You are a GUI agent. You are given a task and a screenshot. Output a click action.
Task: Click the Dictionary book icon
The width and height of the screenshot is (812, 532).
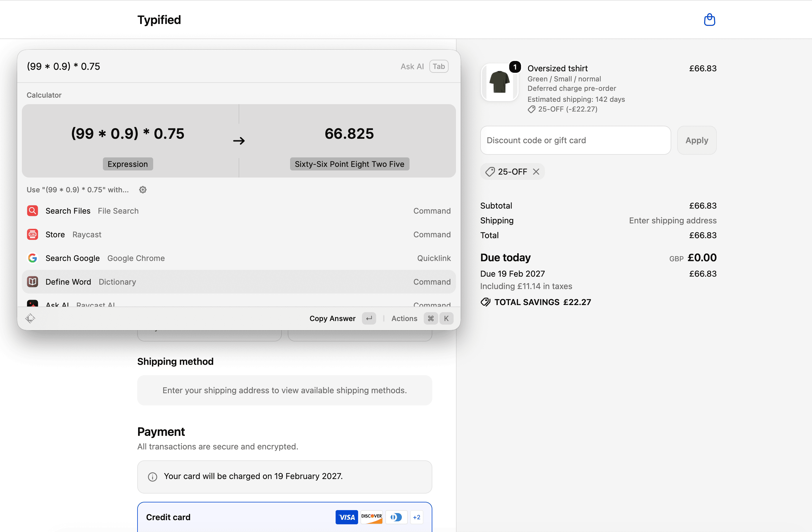click(33, 282)
